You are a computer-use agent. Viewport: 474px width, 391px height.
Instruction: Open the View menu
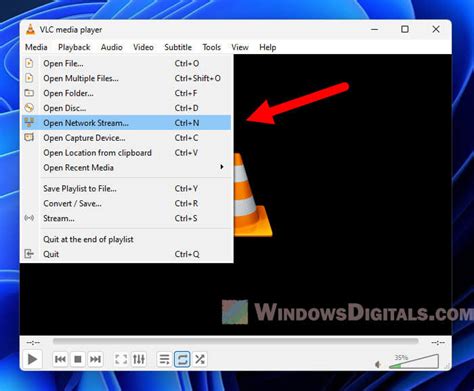240,47
